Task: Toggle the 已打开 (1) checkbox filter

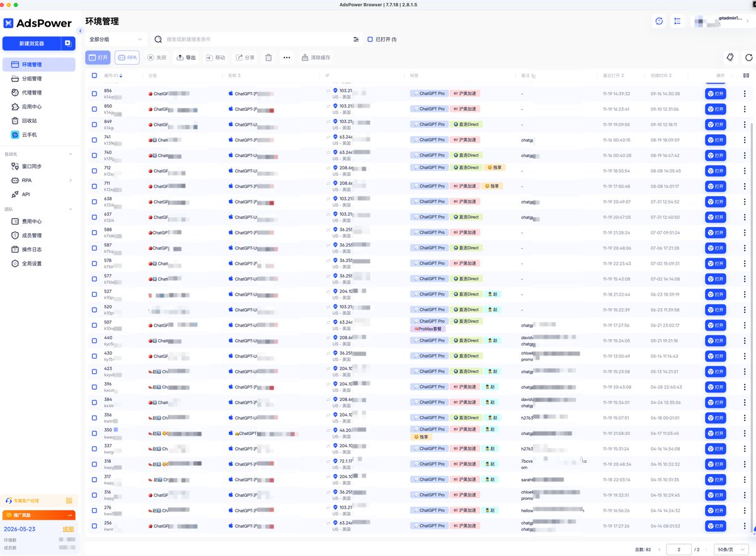Action: pos(370,39)
